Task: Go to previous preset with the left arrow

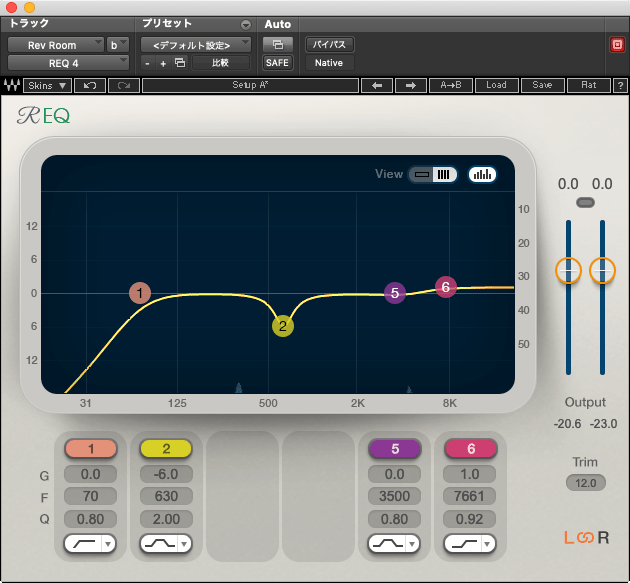Action: click(377, 86)
